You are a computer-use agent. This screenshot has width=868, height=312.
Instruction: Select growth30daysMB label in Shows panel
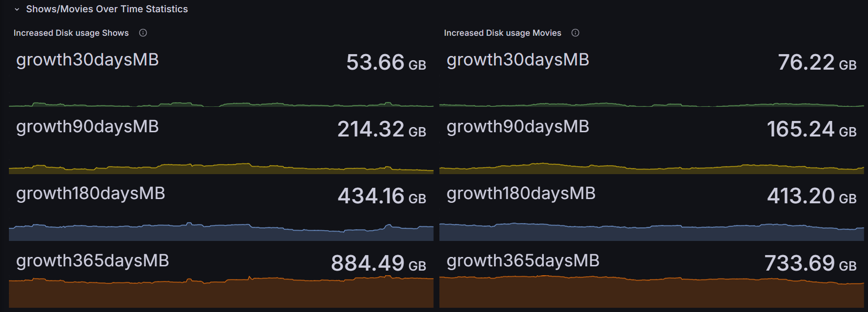88,60
